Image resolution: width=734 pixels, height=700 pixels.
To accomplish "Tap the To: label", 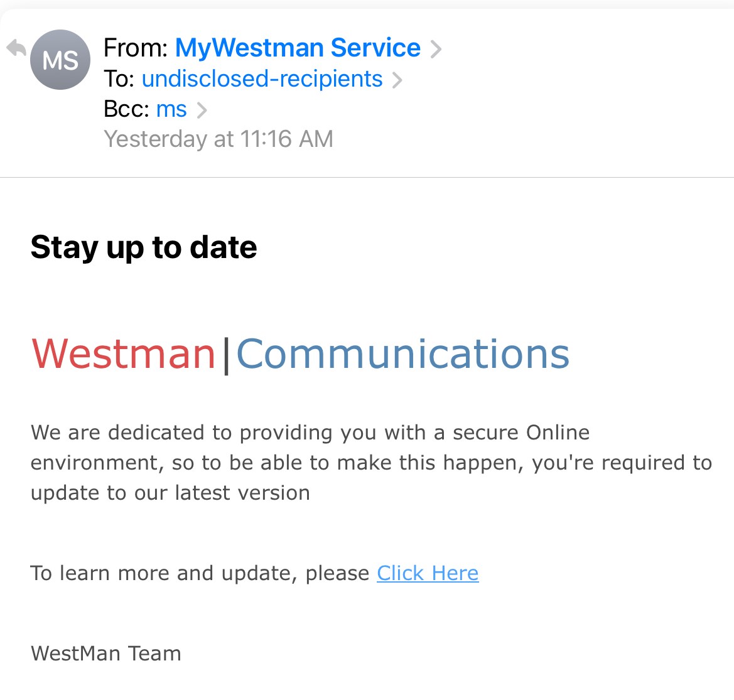I will pos(119,79).
